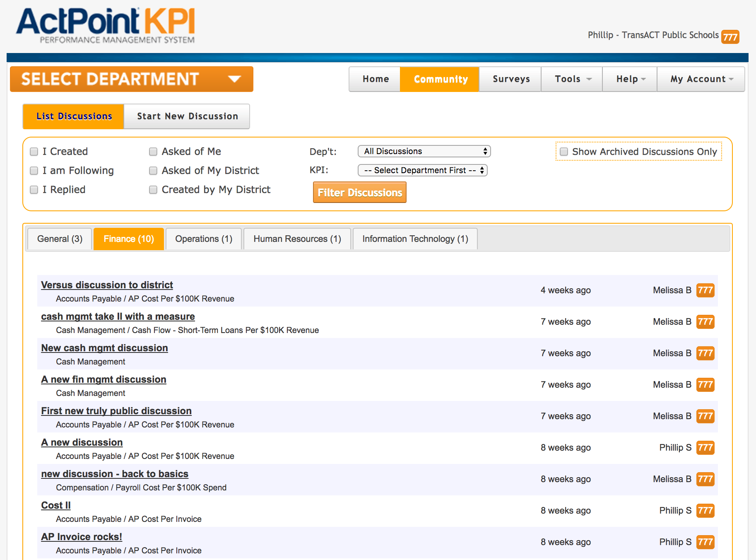The height and width of the screenshot is (560, 756).
Task: Open Versus discussion to district
Action: point(107,285)
